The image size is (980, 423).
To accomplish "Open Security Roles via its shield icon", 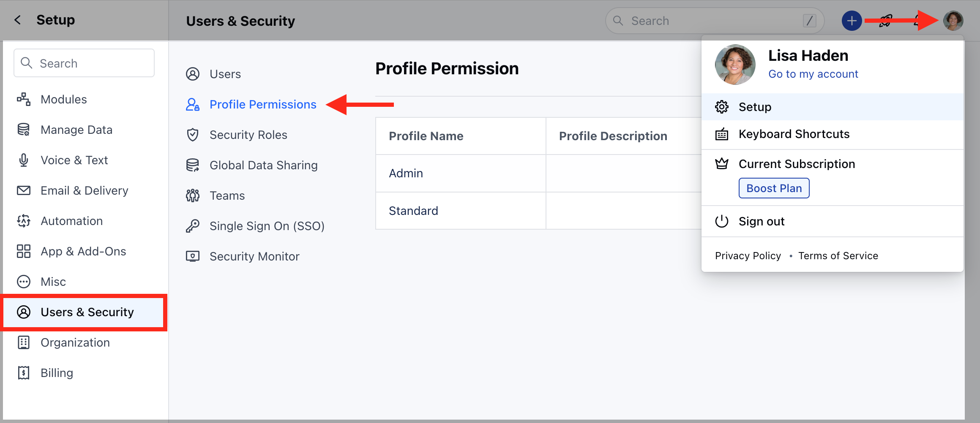I will (x=193, y=135).
